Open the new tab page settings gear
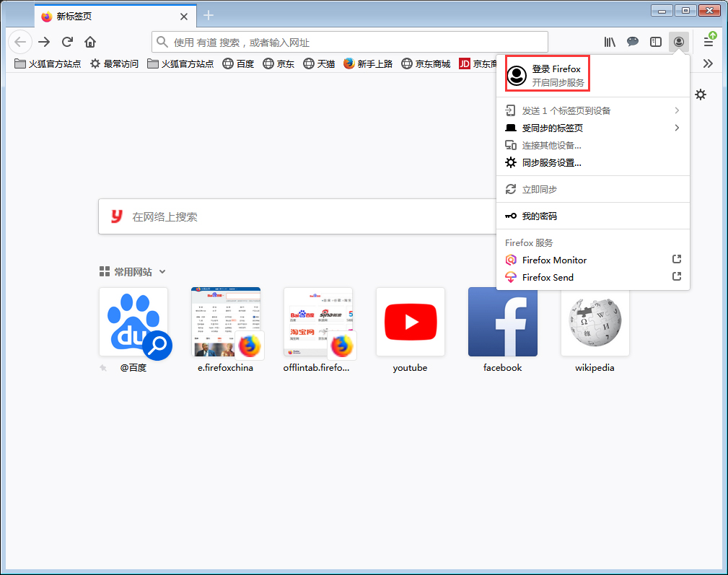This screenshot has width=728, height=575. (x=701, y=95)
